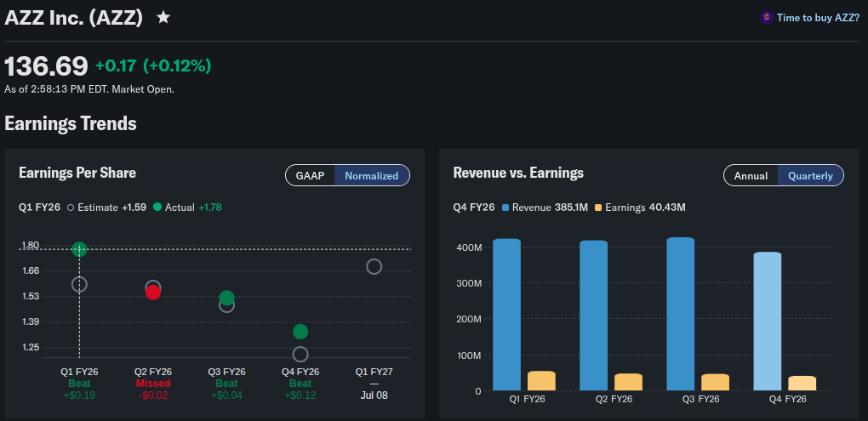Click Q1 FY27 estimate EPS circle
The width and height of the screenshot is (868, 421).
point(374,267)
